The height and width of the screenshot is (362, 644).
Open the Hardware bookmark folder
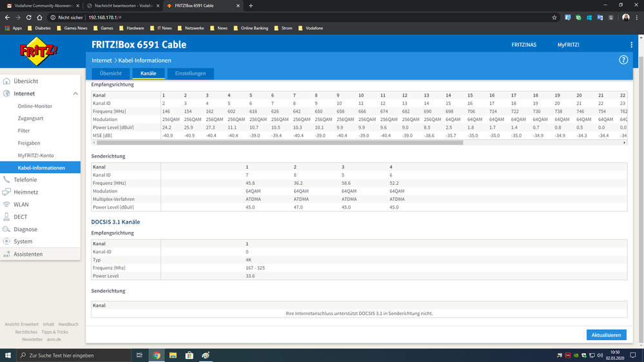coord(132,28)
